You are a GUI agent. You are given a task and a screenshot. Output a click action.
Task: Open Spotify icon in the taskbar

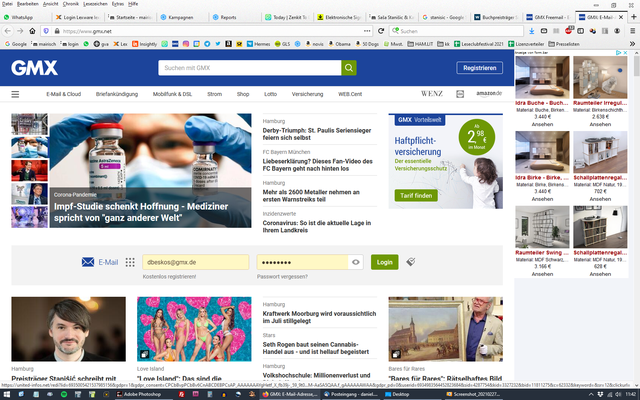[64, 394]
